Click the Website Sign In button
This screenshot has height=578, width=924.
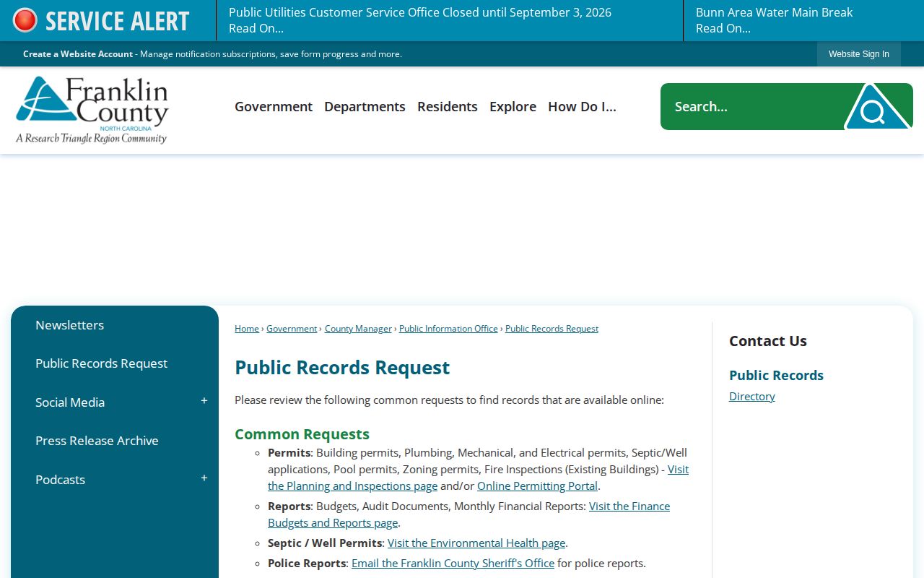[x=859, y=54]
